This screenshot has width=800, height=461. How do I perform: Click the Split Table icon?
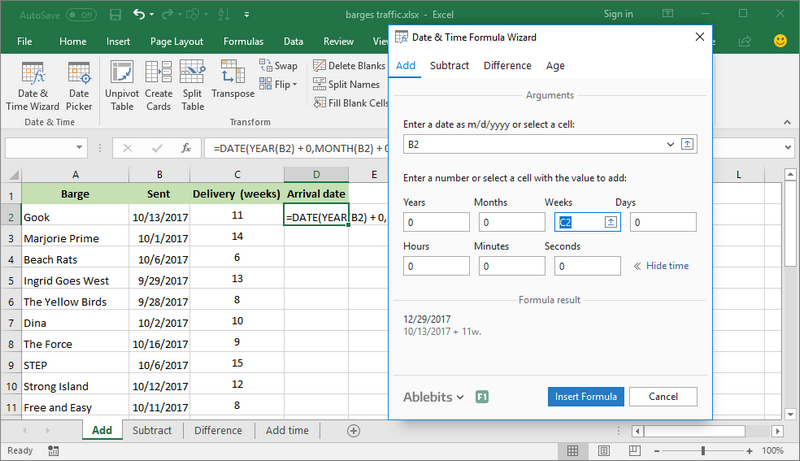(193, 84)
